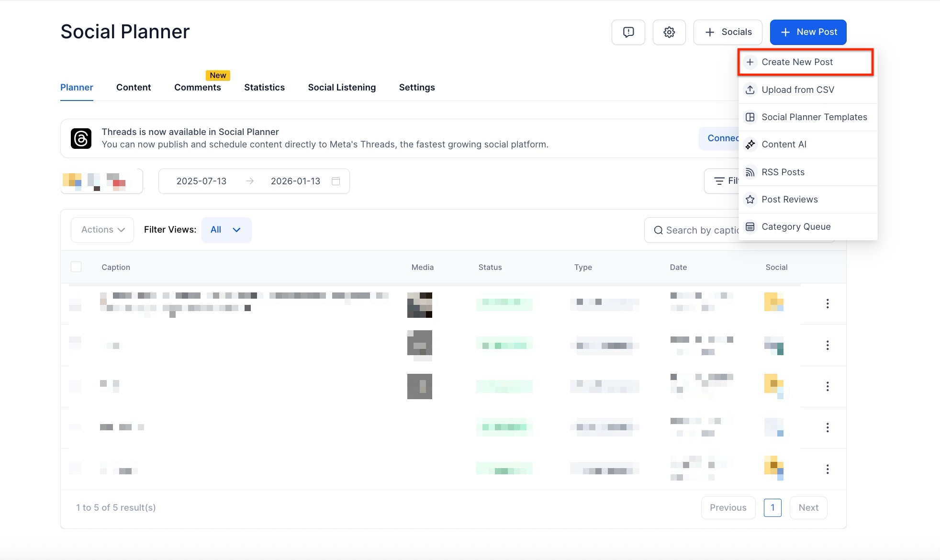
Task: Click calendar icon in date range
Action: point(336,181)
